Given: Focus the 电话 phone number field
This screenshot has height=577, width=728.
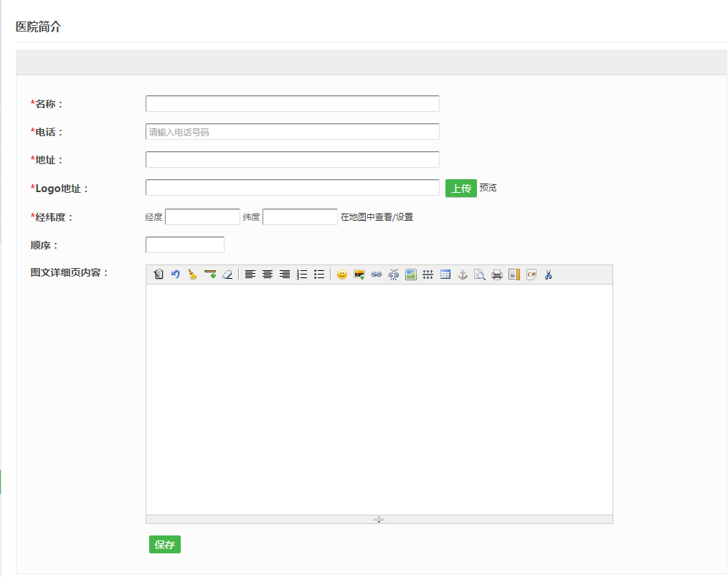Looking at the screenshot, I should click(x=292, y=132).
